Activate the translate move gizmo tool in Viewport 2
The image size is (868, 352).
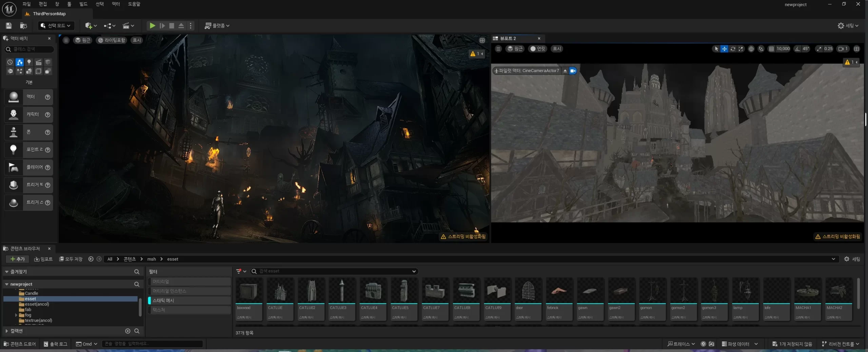point(724,49)
